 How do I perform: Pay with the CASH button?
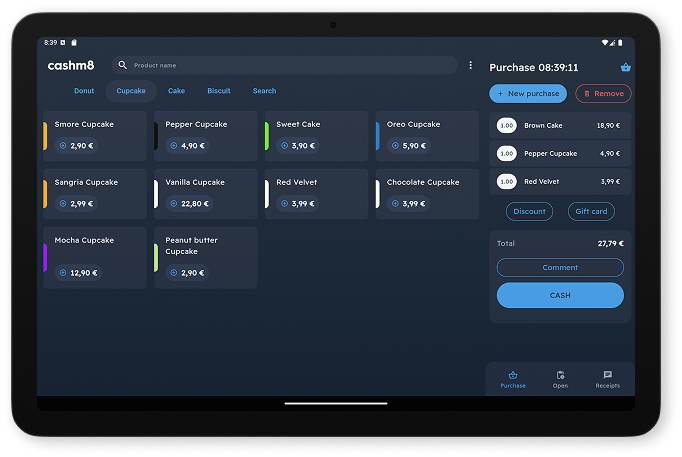[560, 295]
